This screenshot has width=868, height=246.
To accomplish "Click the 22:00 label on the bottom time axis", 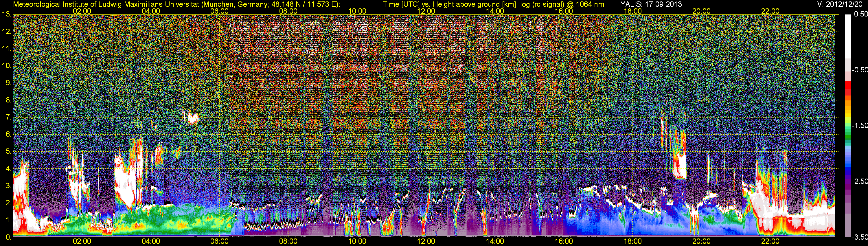I will 770,241.
